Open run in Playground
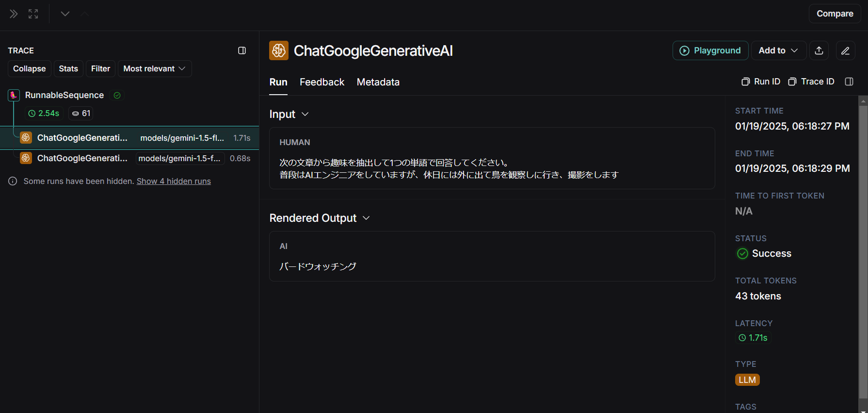868x413 pixels. coord(710,50)
